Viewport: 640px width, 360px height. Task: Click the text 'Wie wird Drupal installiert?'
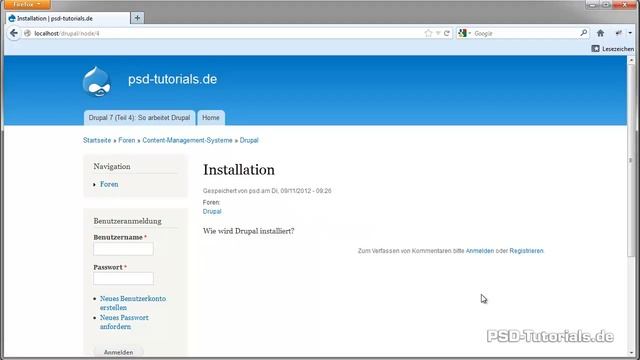pyautogui.click(x=249, y=231)
